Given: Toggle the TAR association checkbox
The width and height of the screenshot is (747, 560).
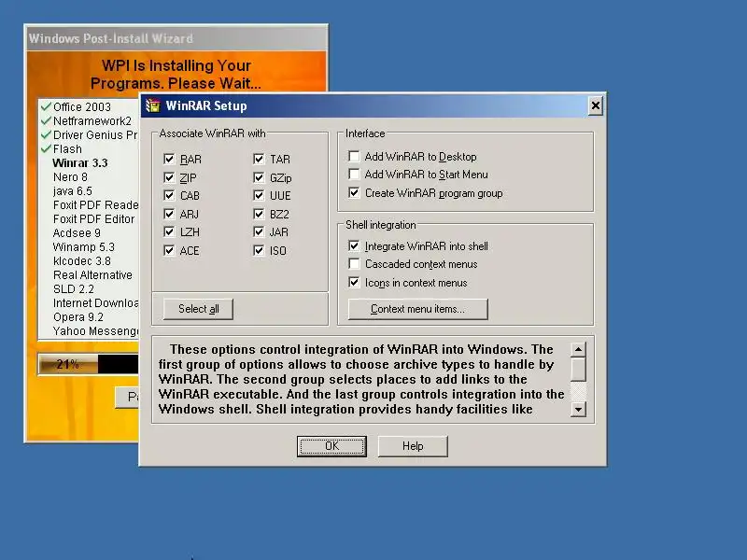Looking at the screenshot, I should tap(259, 159).
